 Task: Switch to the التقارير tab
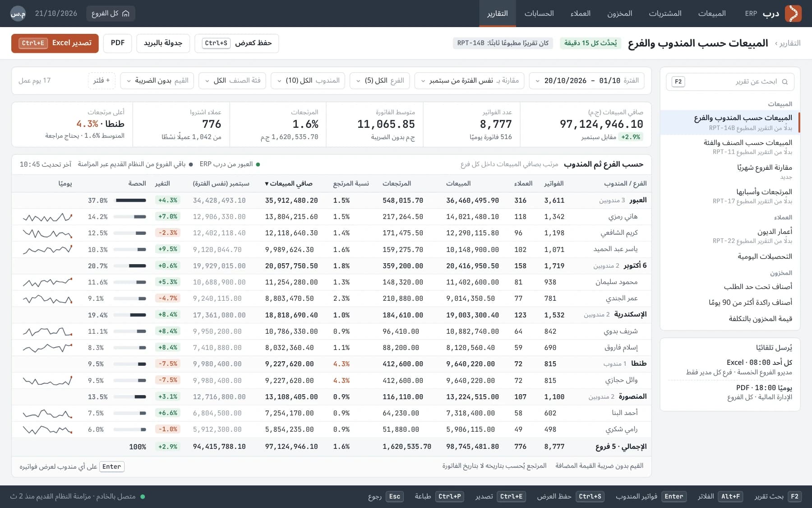[497, 14]
